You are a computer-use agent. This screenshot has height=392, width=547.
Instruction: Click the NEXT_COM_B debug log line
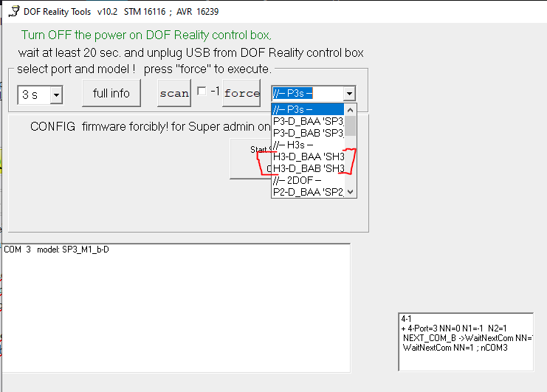pos(467,338)
